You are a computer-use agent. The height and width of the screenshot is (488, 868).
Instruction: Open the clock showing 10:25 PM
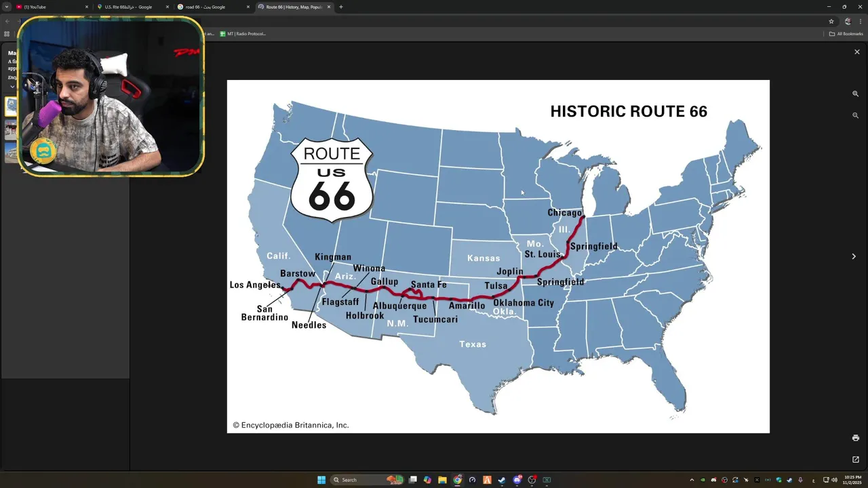(852, 480)
